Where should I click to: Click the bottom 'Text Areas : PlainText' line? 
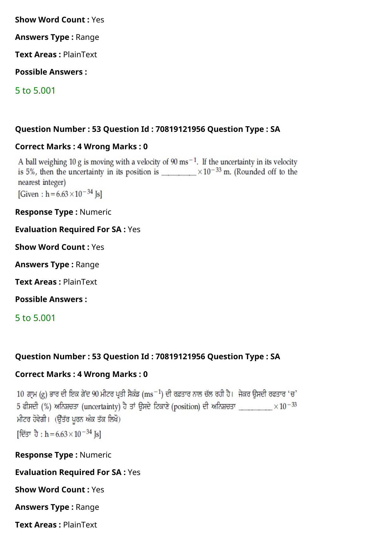(56, 525)
